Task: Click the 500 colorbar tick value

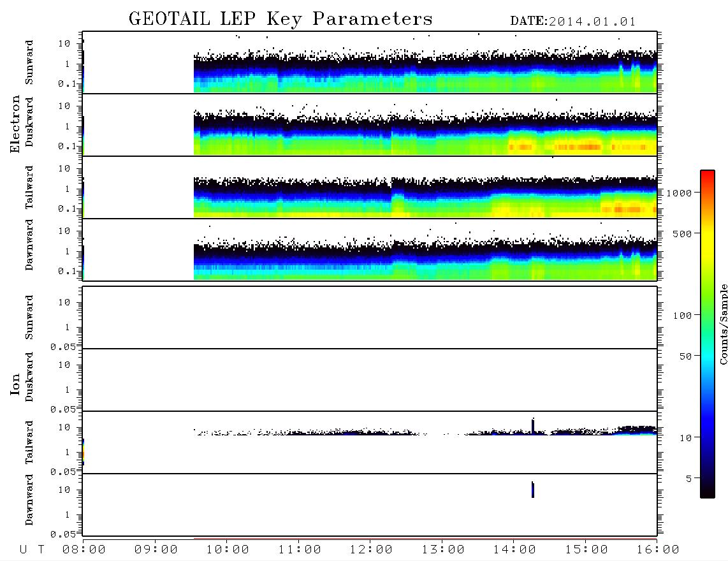Action: tap(682, 234)
